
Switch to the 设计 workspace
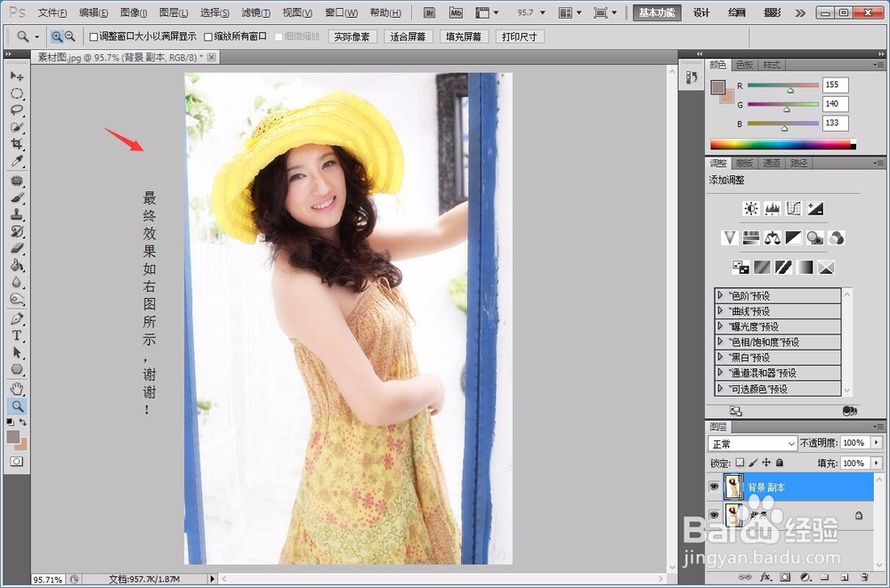pyautogui.click(x=701, y=12)
